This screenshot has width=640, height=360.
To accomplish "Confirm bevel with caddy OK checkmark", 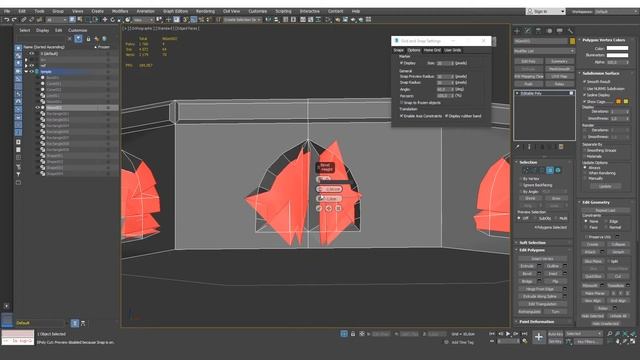I will (x=319, y=209).
